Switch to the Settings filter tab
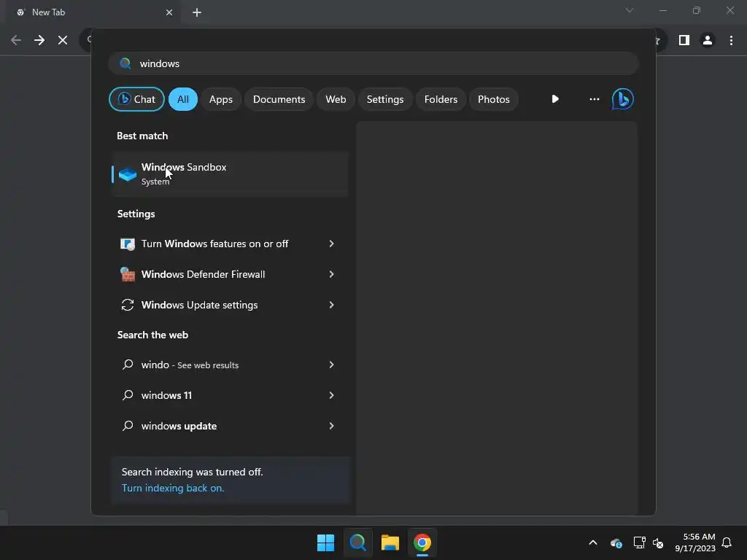Screen dimensions: 747x560 coord(385,99)
